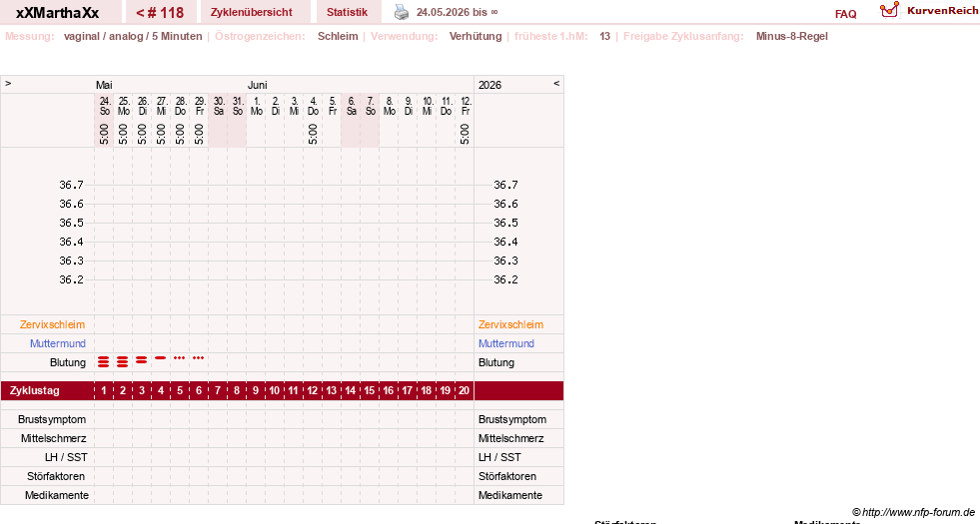Click the left Muttermund label
Viewport: 980px width, 524px height.
(58, 343)
